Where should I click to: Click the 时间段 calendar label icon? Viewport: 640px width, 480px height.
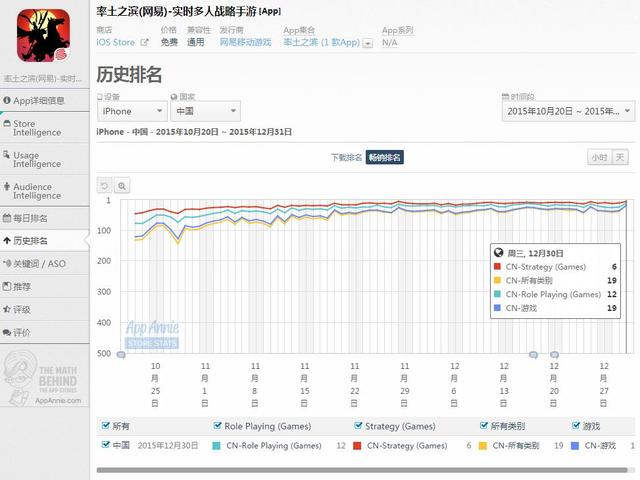click(505, 96)
